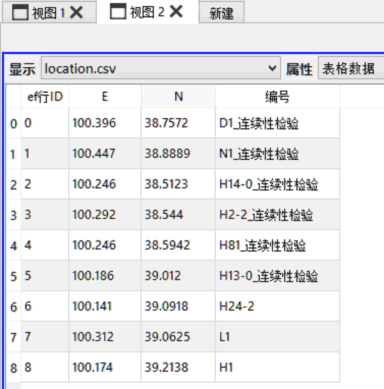Screen dimensions: 384x389
Task: Click N value 39.012
Action: (178, 276)
